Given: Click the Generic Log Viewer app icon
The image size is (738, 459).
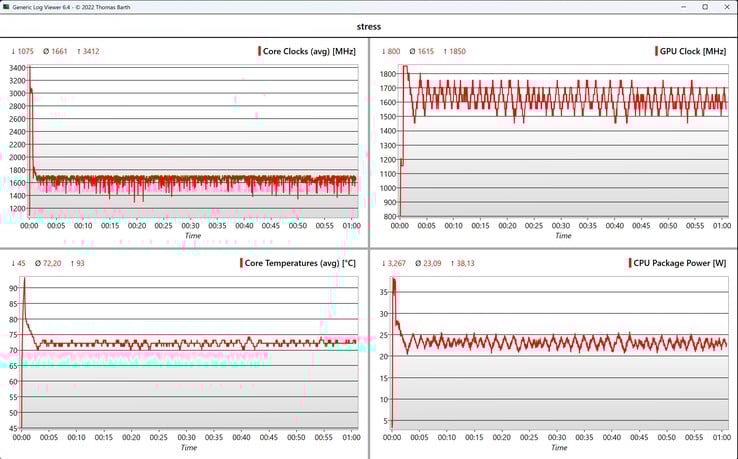Looking at the screenshot, I should pyautogui.click(x=7, y=6).
